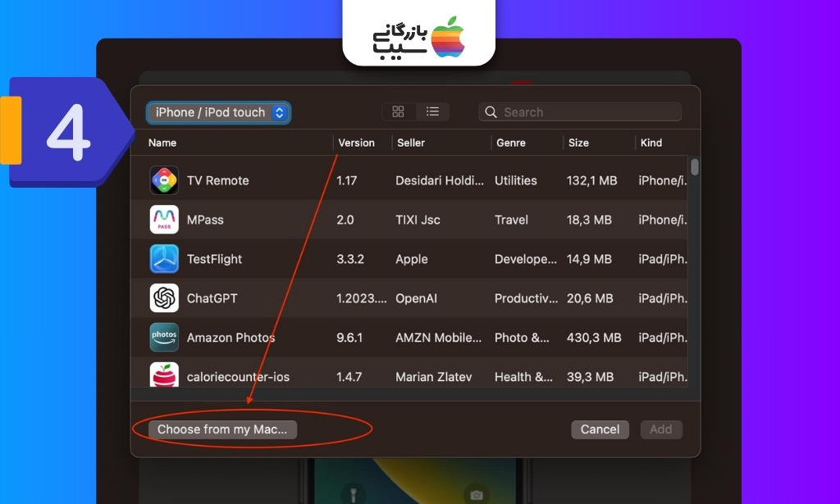The width and height of the screenshot is (840, 504).
Task: Select the caloriecounter-ios app icon
Action: click(164, 375)
